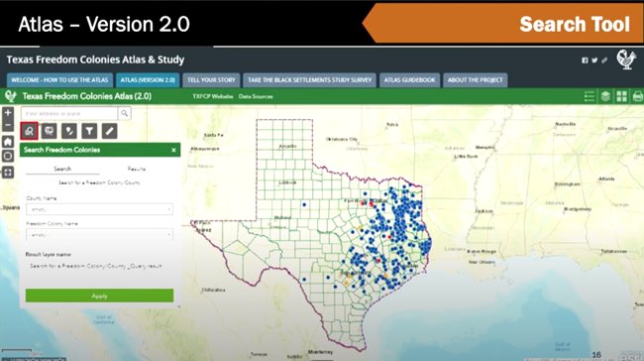Click the Little Rock map label
This screenshot has width=644, height=361.
[x=467, y=157]
